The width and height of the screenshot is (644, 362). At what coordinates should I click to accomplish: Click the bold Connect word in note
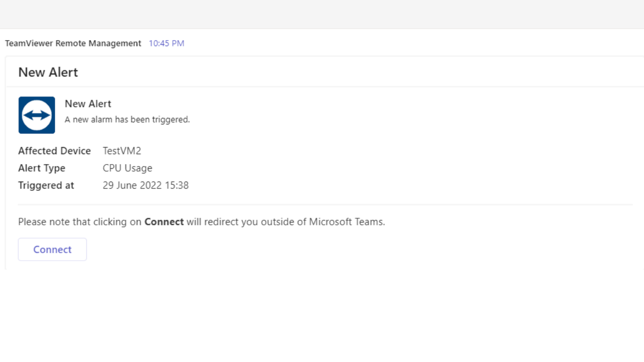point(164,222)
